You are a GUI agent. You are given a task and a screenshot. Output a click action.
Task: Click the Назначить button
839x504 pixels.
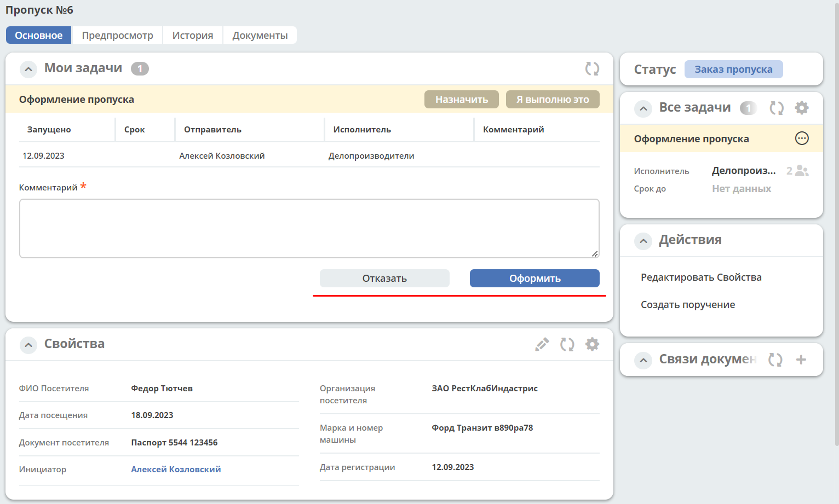pyautogui.click(x=462, y=100)
